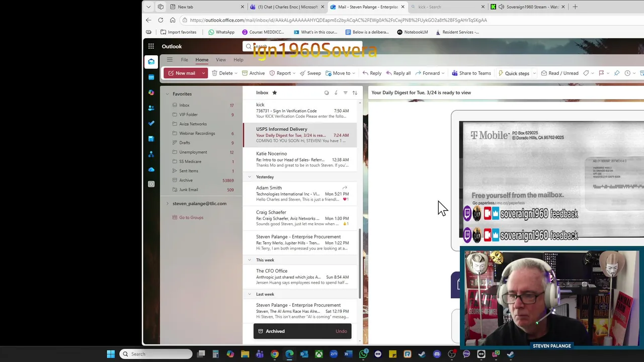Open Calendar in the Outlook left rail

151,77
